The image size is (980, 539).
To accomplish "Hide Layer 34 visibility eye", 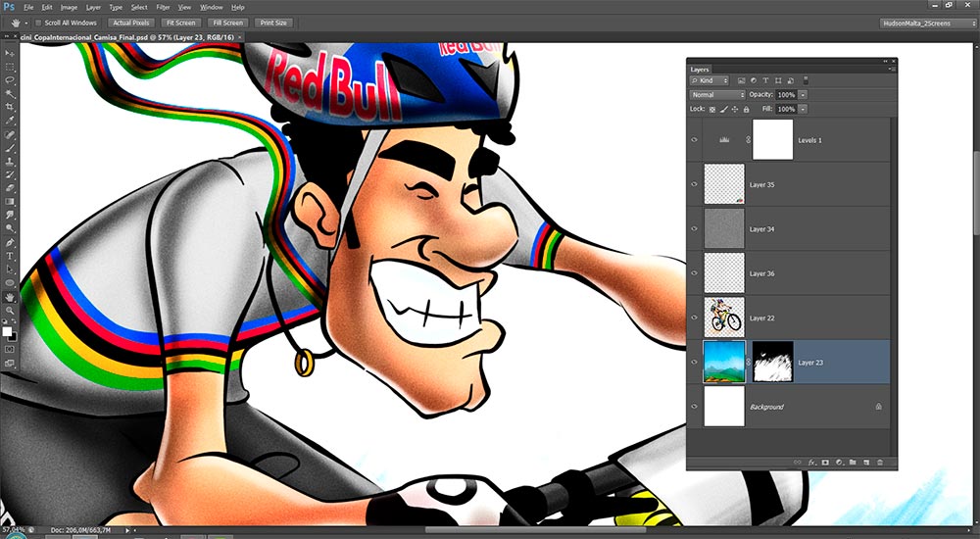I will point(694,229).
